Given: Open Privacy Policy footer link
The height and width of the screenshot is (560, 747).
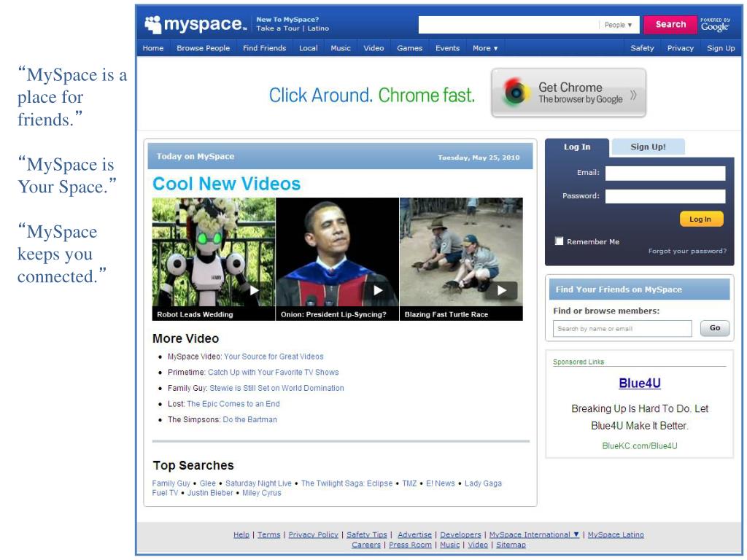Looking at the screenshot, I should click(313, 534).
